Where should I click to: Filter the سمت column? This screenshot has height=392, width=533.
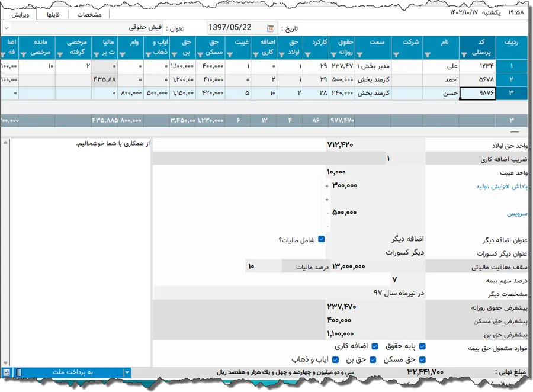tap(359, 54)
